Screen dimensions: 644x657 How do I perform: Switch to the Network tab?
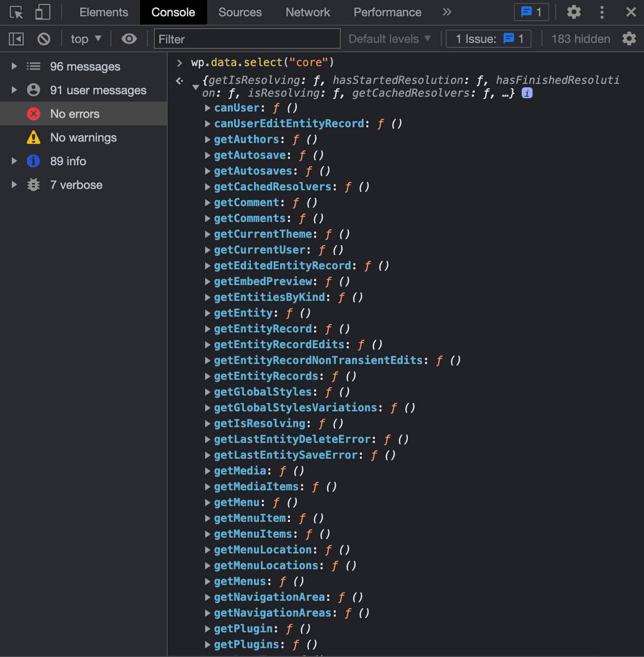click(307, 12)
